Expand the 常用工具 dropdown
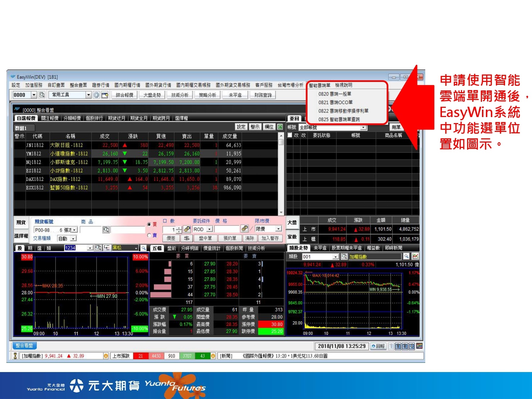This screenshot has height=399, width=532. coord(89,95)
